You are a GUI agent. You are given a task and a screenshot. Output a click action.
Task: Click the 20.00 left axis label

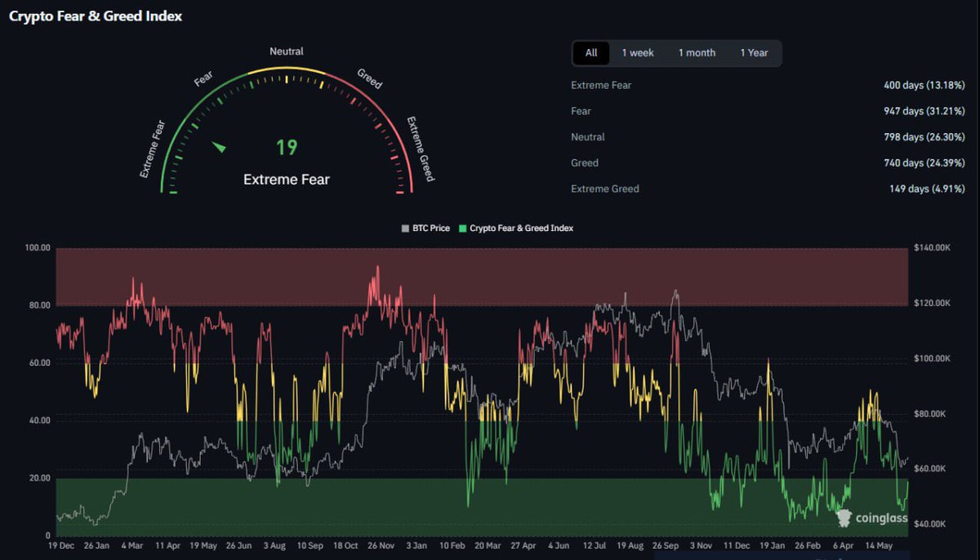click(39, 478)
